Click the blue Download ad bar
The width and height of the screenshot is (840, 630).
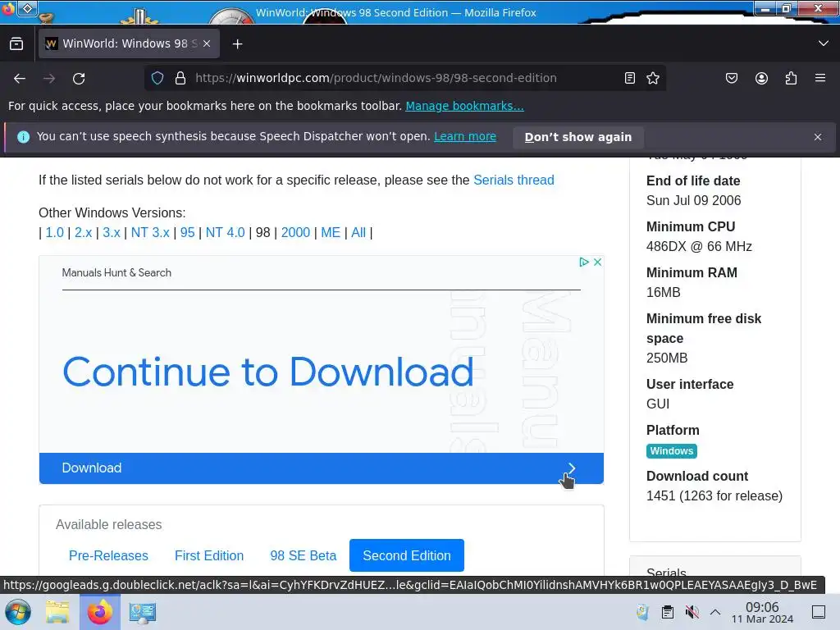[322, 468]
